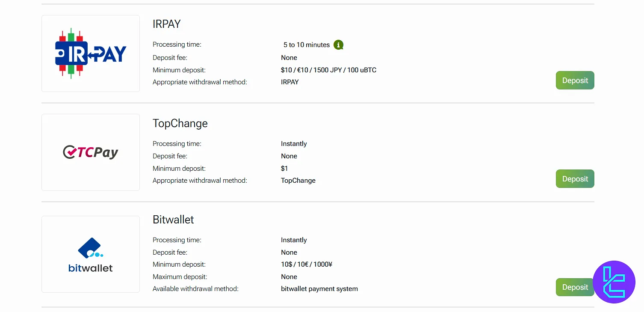Click the green info icon beside processing time
Viewport: 644px width, 312px height.
[x=339, y=45]
